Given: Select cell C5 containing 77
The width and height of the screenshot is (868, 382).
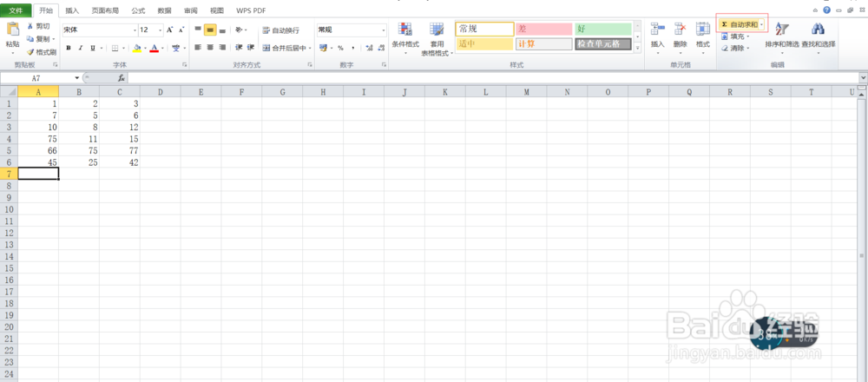Looking at the screenshot, I should (120, 150).
